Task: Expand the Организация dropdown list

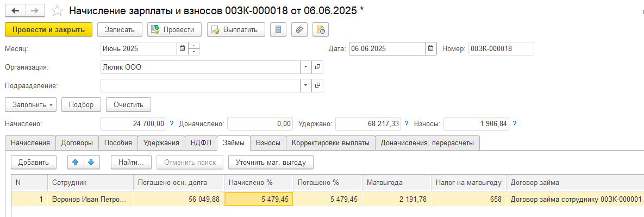Action: tap(306, 67)
